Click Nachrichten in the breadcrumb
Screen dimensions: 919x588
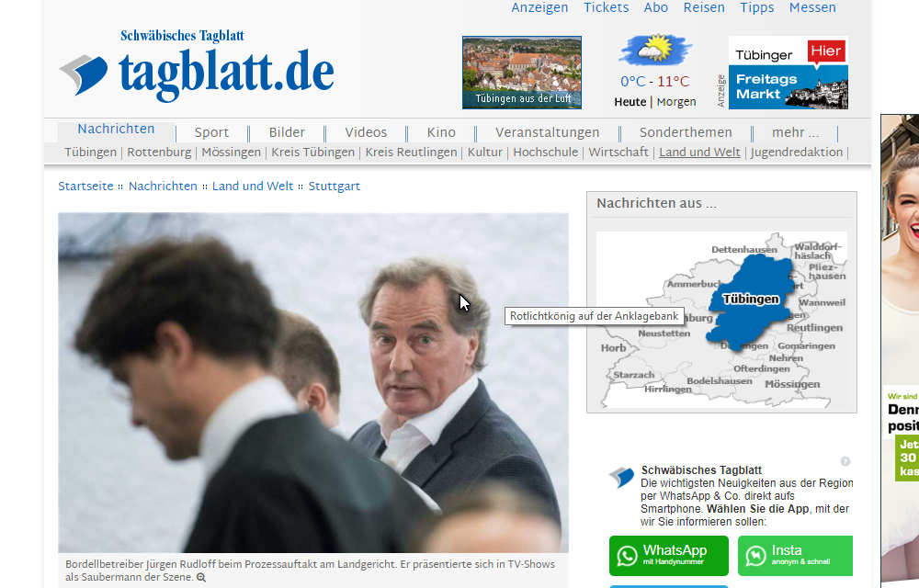coord(163,187)
